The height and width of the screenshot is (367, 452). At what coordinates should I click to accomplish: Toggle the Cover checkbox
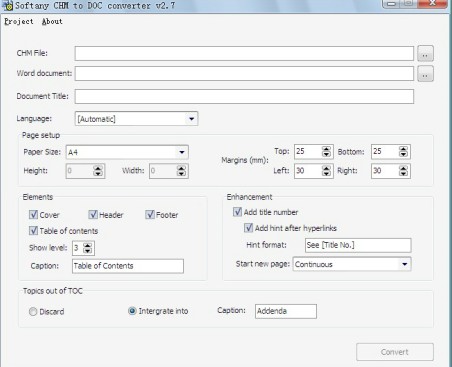(33, 214)
